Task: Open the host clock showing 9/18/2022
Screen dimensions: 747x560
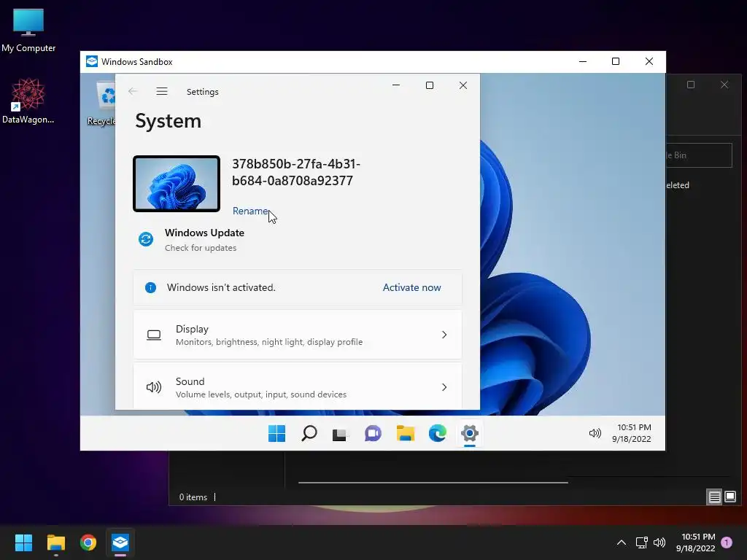Action: [695, 542]
